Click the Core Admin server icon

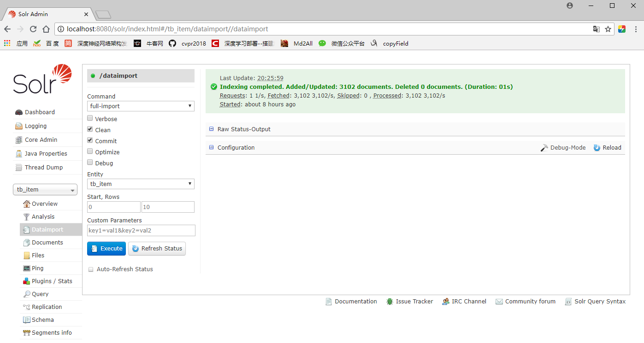pos(19,140)
